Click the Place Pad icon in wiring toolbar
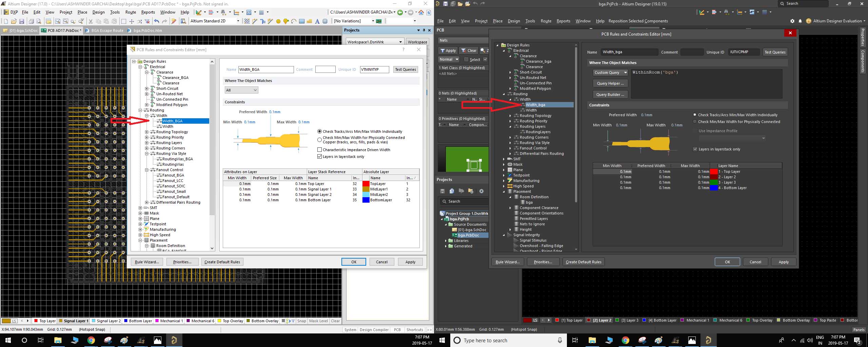This screenshot has width=868, height=347. [x=278, y=21]
